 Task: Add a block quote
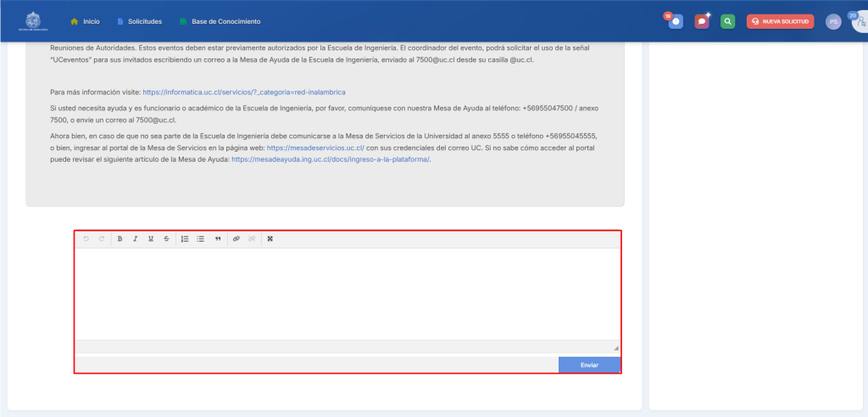point(218,239)
